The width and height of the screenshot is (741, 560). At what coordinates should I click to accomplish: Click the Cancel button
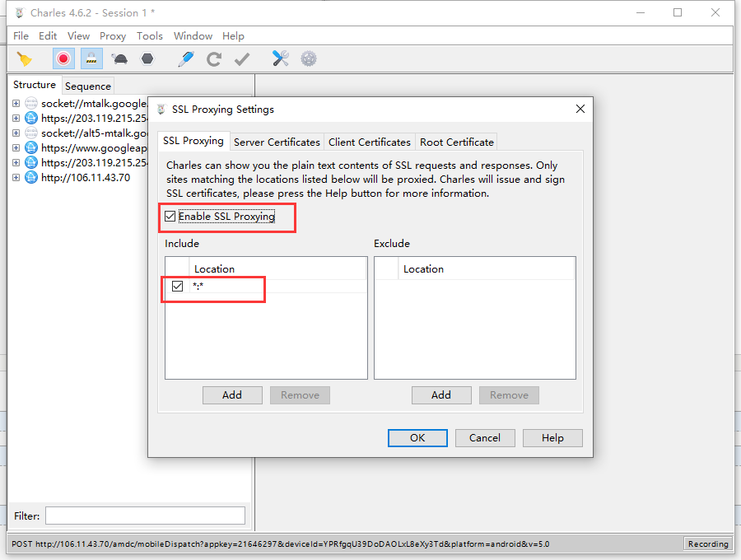pyautogui.click(x=485, y=438)
